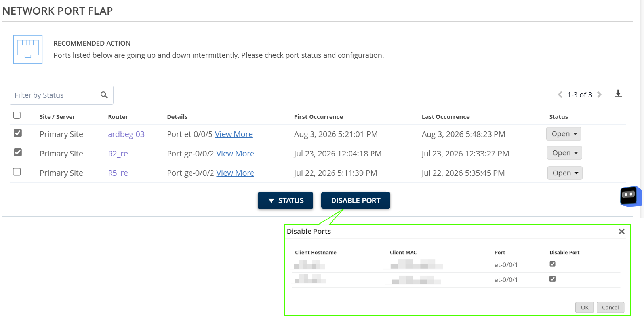Viewport: 644px width, 325px height.
Task: Expand the STATUS bulk action menu
Action: pyautogui.click(x=286, y=200)
